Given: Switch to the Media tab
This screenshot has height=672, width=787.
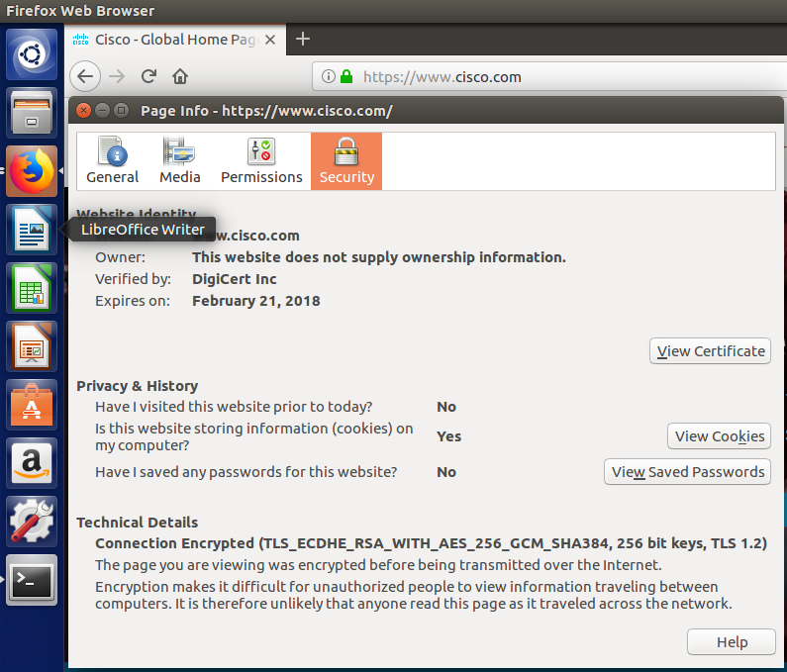Looking at the screenshot, I should tap(179, 161).
